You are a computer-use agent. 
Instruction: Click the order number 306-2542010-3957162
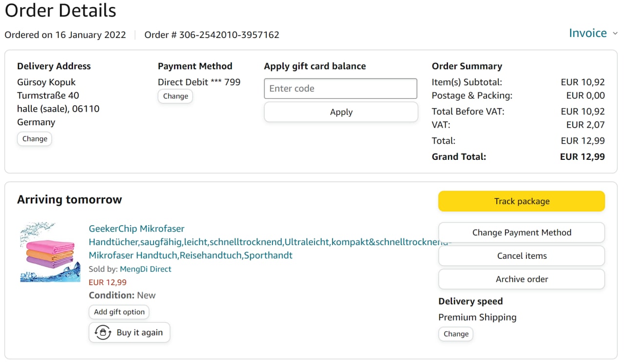pyautogui.click(x=229, y=35)
